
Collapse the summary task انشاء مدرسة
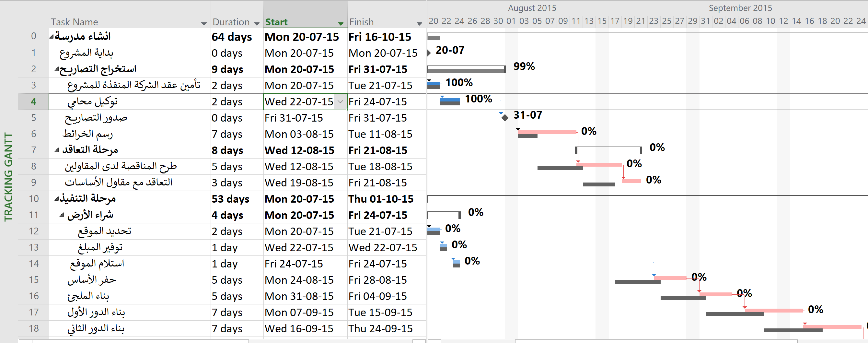pyautogui.click(x=52, y=36)
